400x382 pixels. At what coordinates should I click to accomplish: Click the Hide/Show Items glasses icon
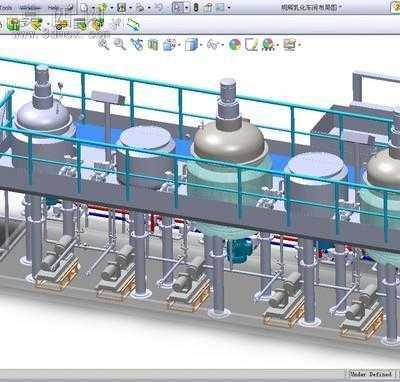(213, 44)
